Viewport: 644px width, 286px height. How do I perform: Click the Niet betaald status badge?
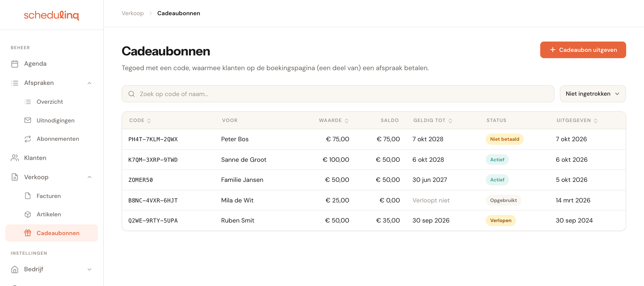click(504, 139)
